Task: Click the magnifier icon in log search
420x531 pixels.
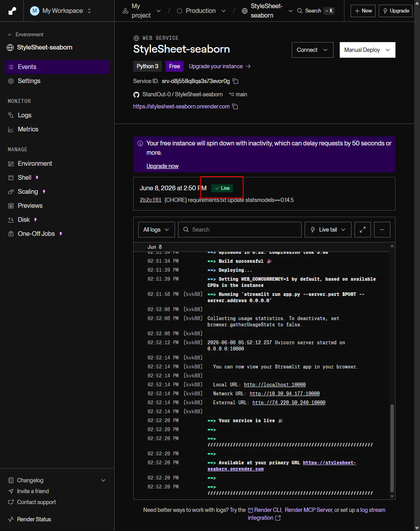Action: pos(186,230)
